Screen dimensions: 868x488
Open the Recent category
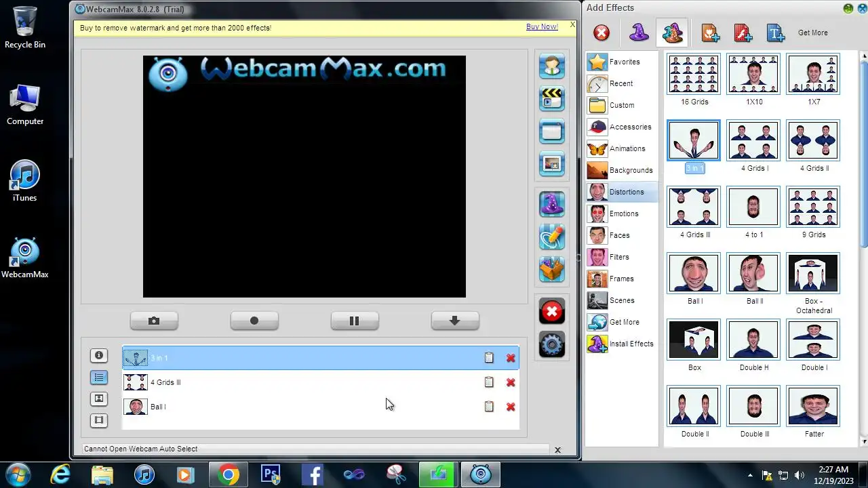click(622, 83)
